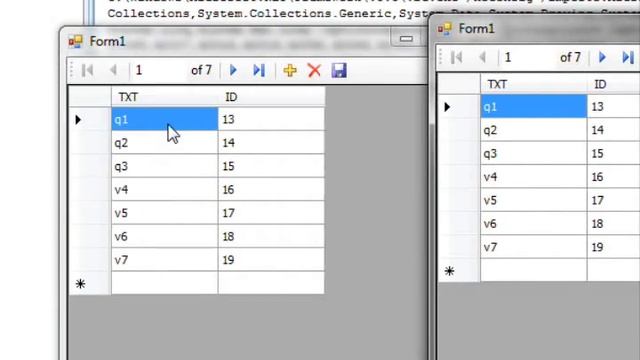The image size is (640, 360).
Task: Click current-row arrow header in left Form1
Action: pos(90,119)
